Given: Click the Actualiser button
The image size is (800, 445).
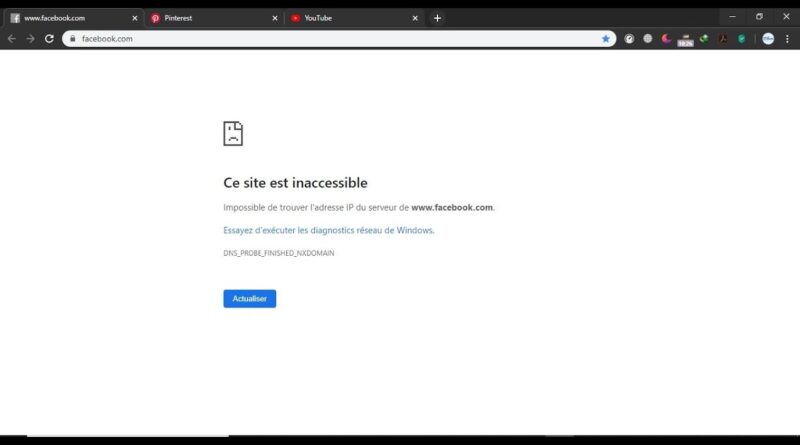Looking at the screenshot, I should pyautogui.click(x=249, y=299).
